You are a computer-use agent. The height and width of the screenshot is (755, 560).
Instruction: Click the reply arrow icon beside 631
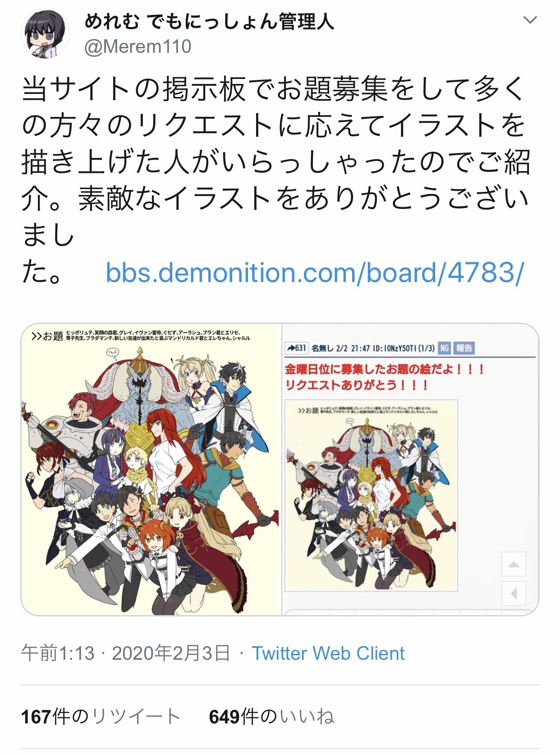click(291, 348)
